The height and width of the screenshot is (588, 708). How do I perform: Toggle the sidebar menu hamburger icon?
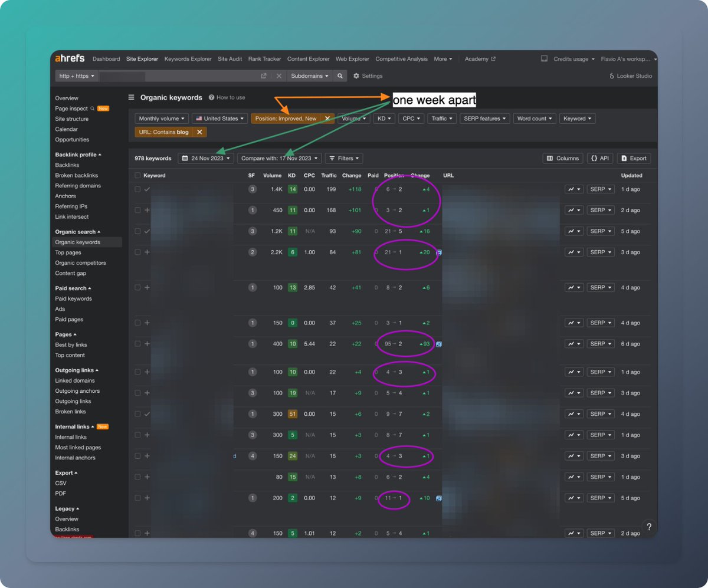(132, 97)
